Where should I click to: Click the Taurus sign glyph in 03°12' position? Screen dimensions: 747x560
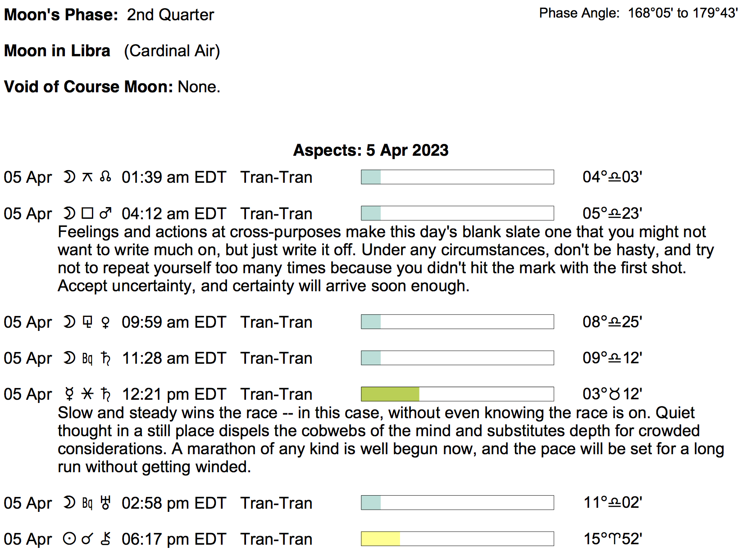(615, 394)
